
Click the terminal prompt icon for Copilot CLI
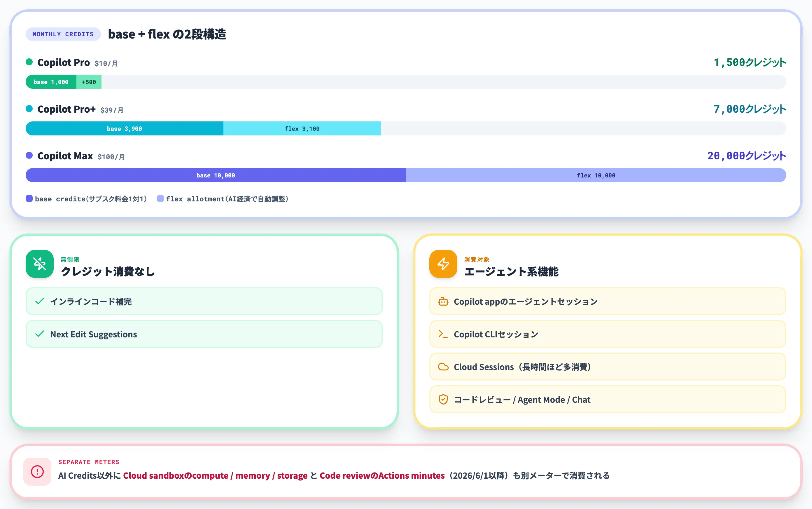(x=443, y=334)
